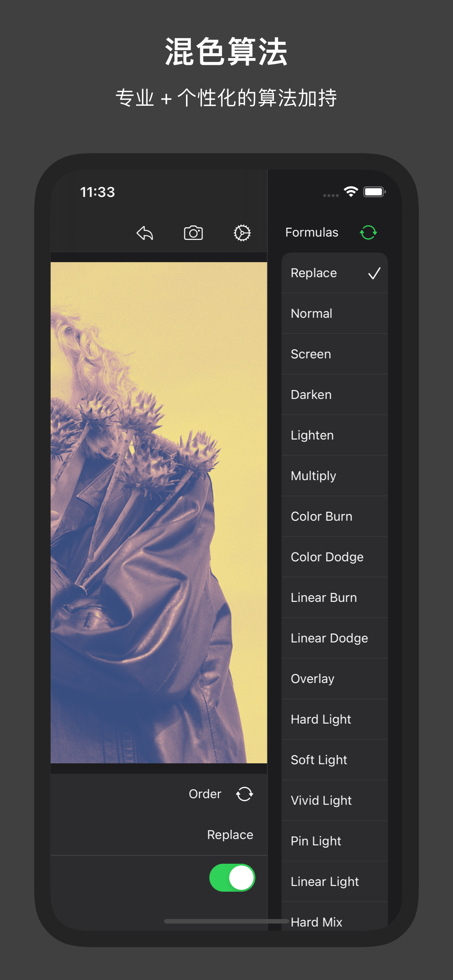This screenshot has height=980, width=453.
Task: Tap the undo back-arrow icon
Action: (145, 233)
